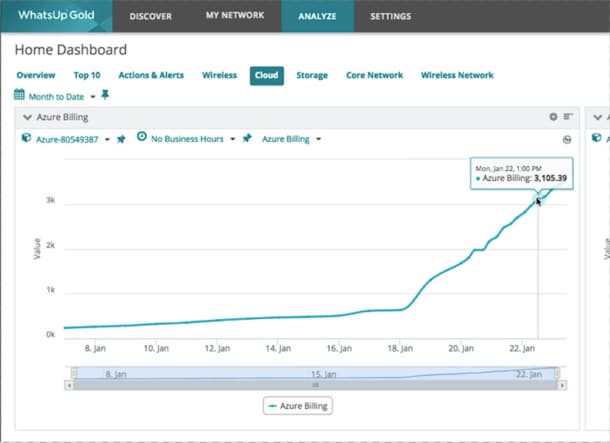
Task: Open the Settings menu
Action: 391,16
